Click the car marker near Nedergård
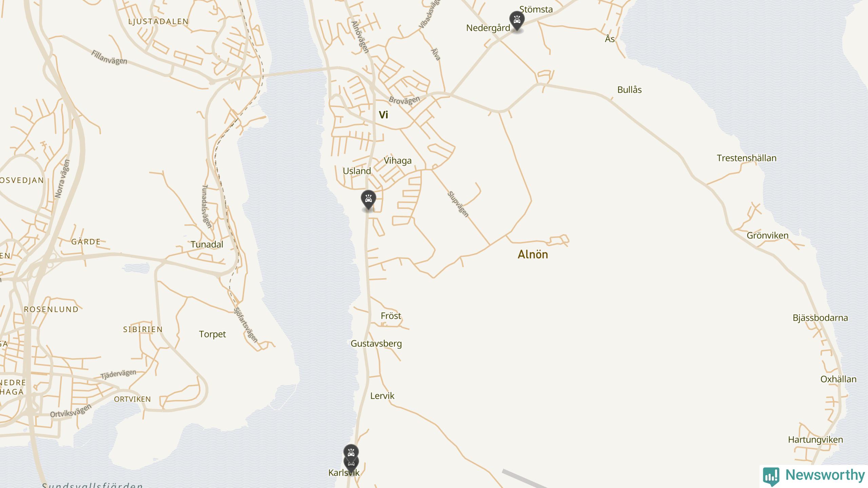 [x=517, y=20]
